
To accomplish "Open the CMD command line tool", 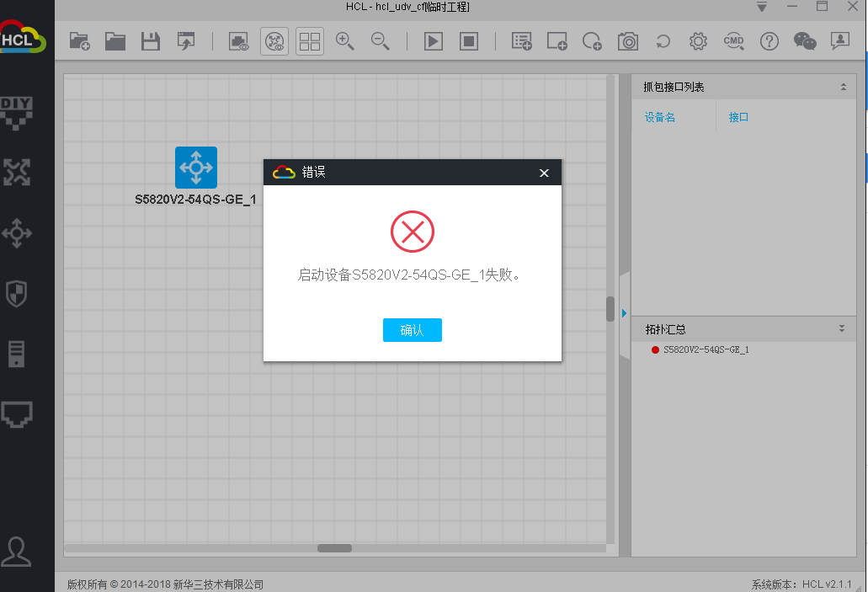I will (733, 41).
